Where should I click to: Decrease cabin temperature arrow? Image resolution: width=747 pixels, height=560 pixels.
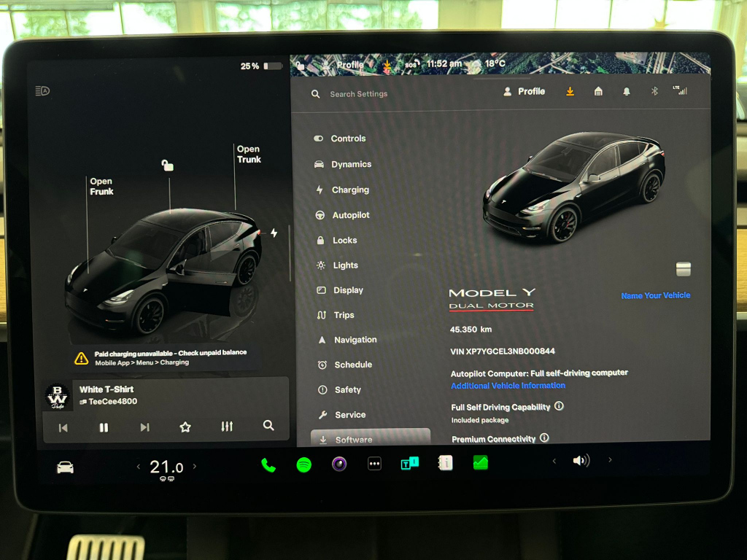click(139, 467)
